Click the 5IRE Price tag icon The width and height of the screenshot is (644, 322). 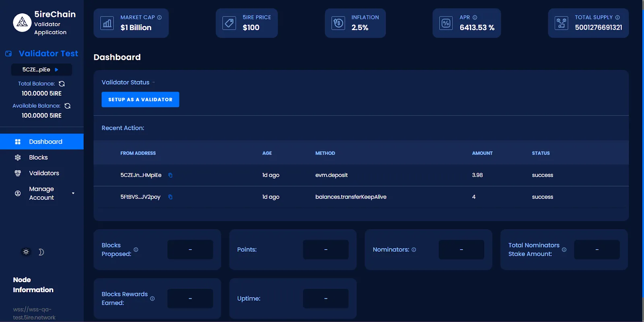229,23
